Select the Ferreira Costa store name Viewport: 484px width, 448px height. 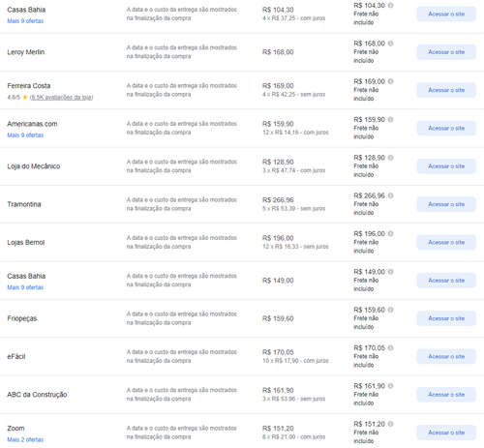pyautogui.click(x=29, y=86)
